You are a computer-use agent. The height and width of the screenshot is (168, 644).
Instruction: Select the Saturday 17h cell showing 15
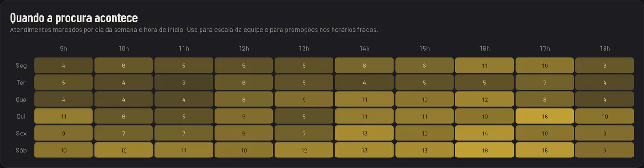coord(545,151)
